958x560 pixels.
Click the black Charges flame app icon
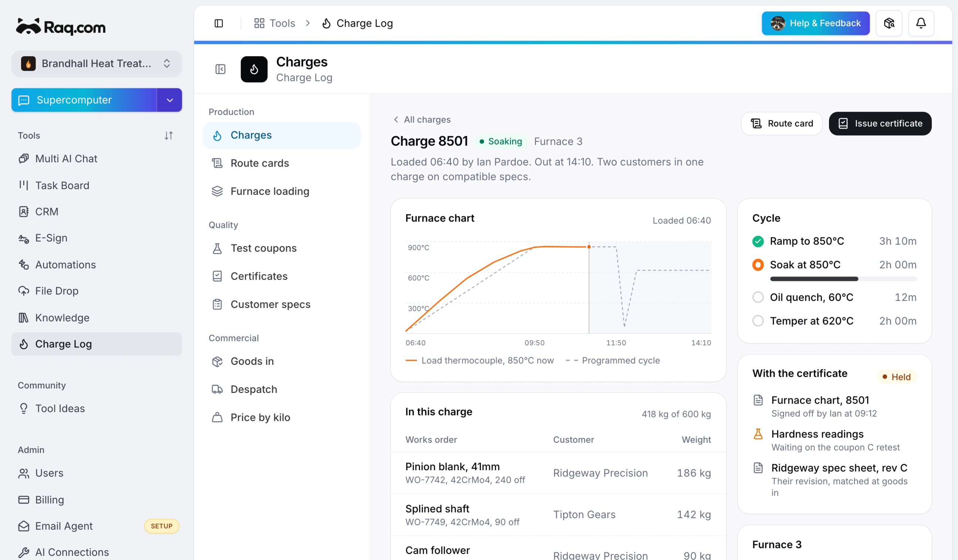tap(254, 69)
